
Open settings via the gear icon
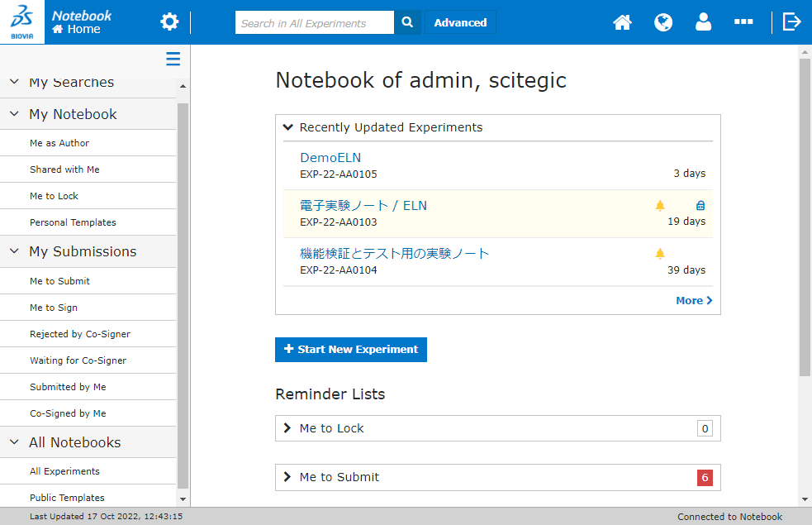169,21
